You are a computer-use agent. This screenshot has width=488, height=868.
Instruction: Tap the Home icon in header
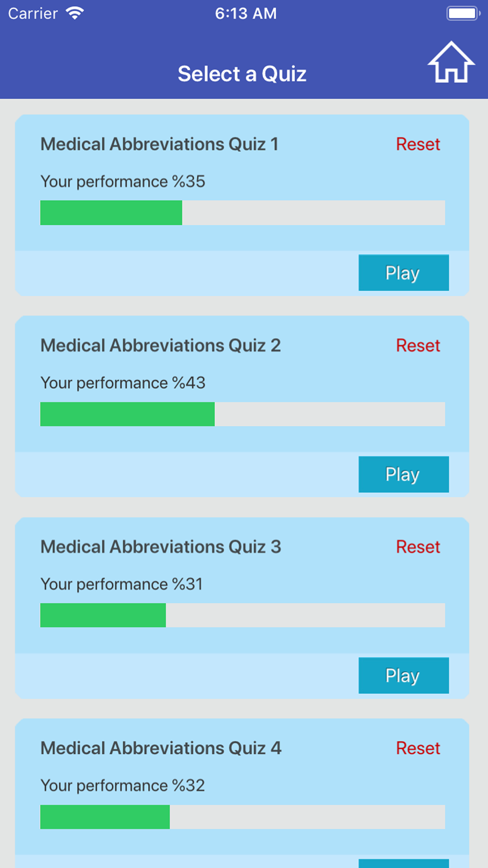[x=451, y=62]
